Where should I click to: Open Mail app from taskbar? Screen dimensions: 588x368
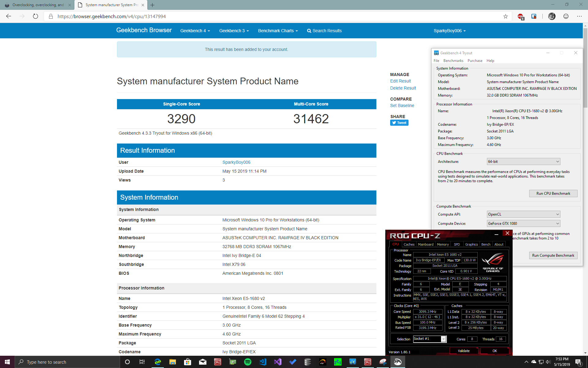click(202, 362)
